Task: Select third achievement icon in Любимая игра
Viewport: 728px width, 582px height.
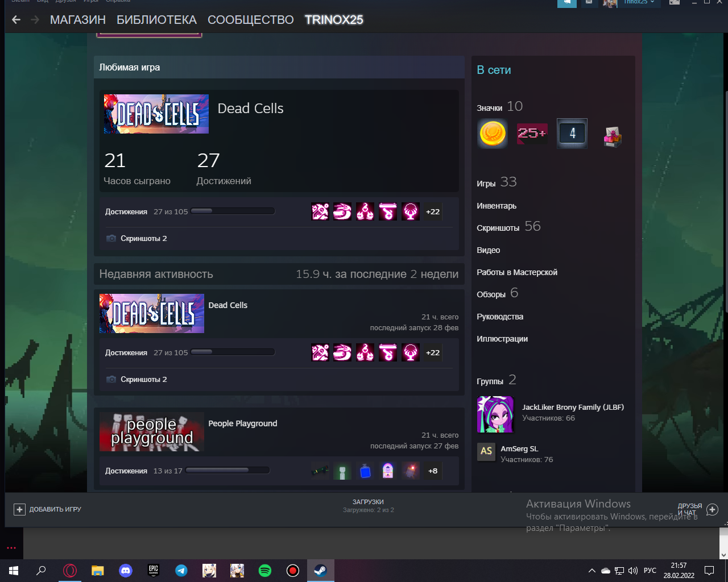Action: (x=365, y=211)
